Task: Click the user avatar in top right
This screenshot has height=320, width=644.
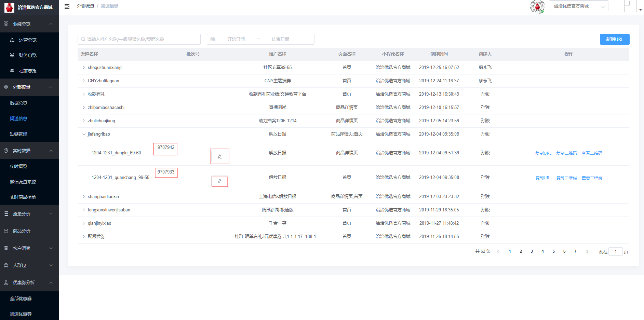Action: pos(630,6)
